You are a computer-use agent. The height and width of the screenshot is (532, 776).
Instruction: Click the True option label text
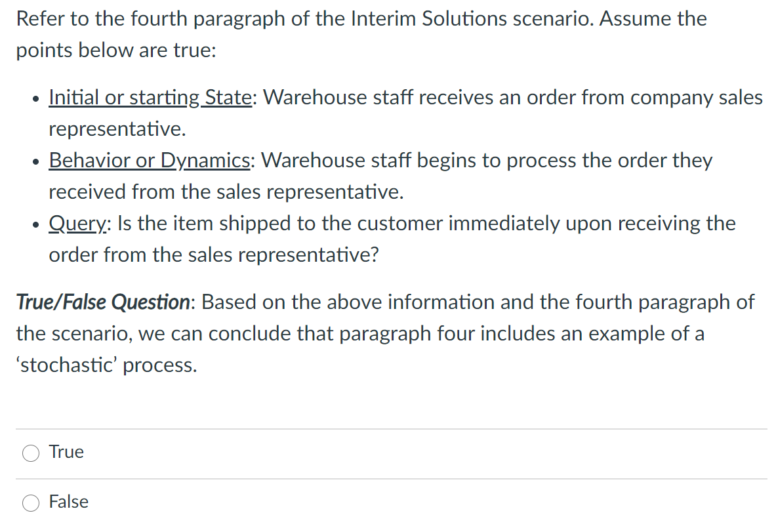pos(66,451)
